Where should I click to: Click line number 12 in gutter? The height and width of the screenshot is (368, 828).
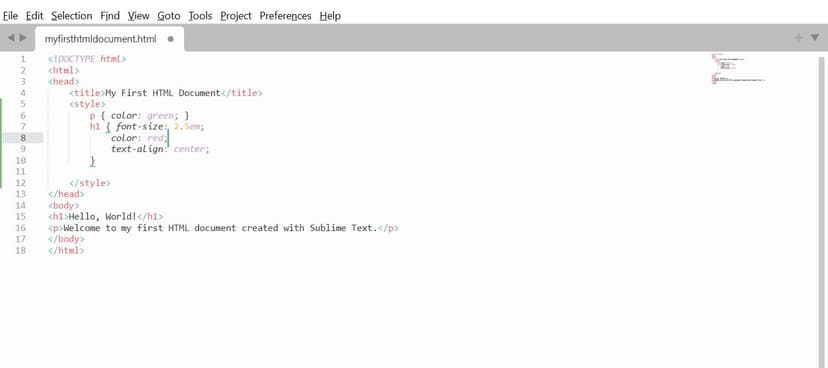(21, 183)
